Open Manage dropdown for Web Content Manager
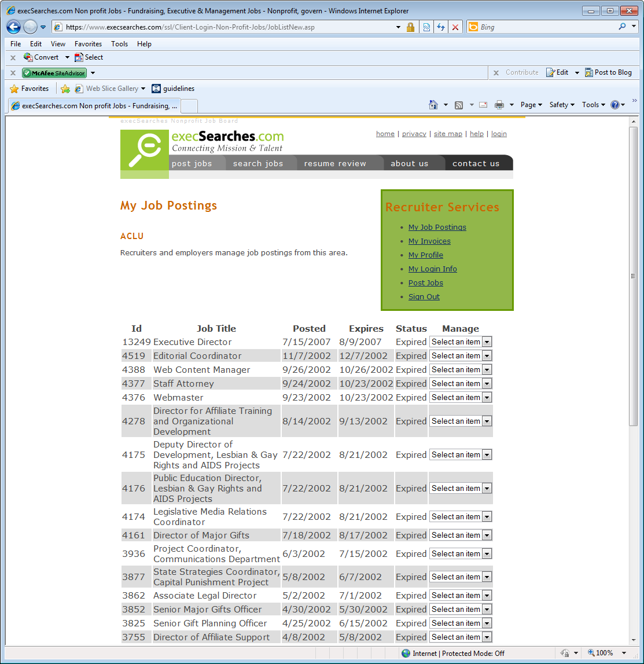 (461, 370)
